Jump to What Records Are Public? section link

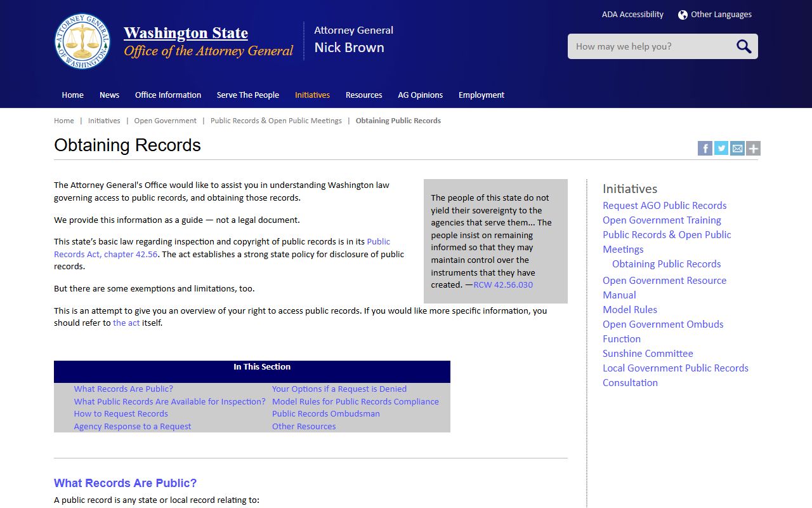[x=124, y=389]
